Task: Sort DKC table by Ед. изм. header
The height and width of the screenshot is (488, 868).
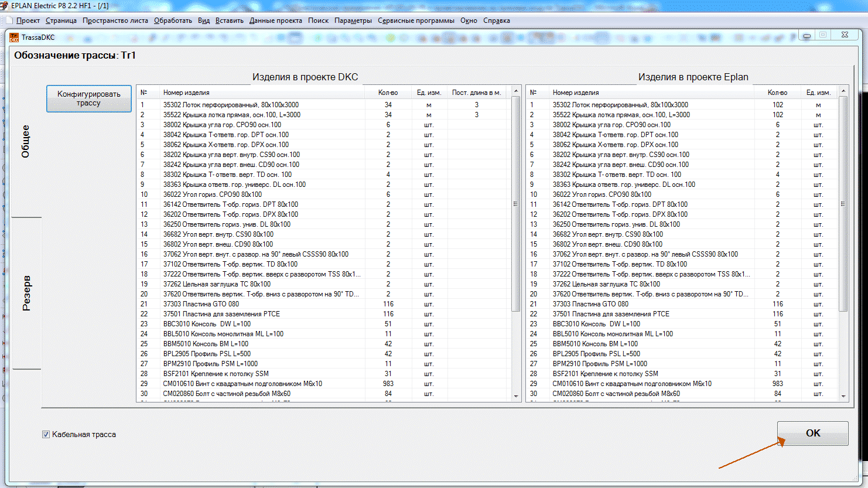Action: [x=429, y=93]
